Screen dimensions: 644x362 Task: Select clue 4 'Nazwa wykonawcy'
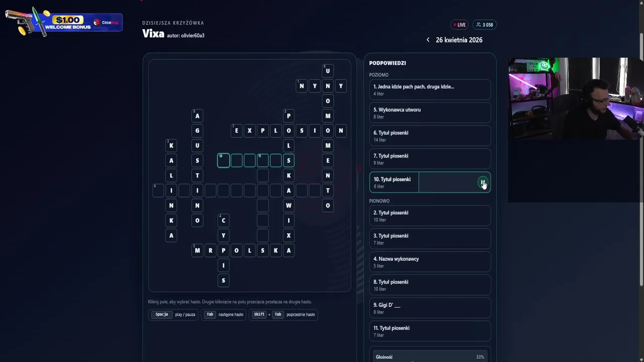pyautogui.click(x=430, y=262)
